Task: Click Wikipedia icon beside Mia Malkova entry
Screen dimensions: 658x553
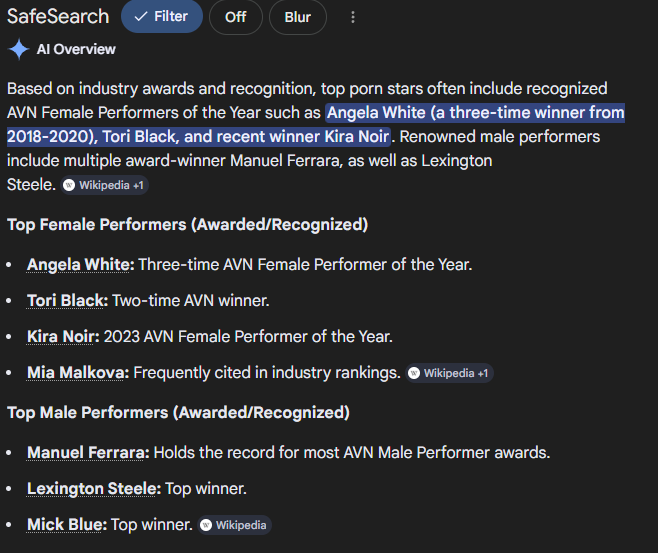Action: click(414, 373)
